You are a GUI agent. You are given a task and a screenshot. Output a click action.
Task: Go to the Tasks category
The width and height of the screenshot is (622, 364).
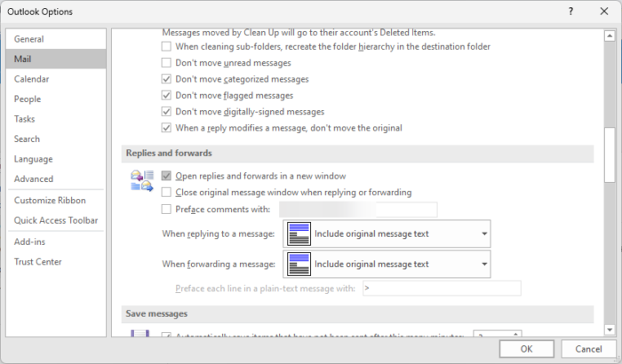56,119
